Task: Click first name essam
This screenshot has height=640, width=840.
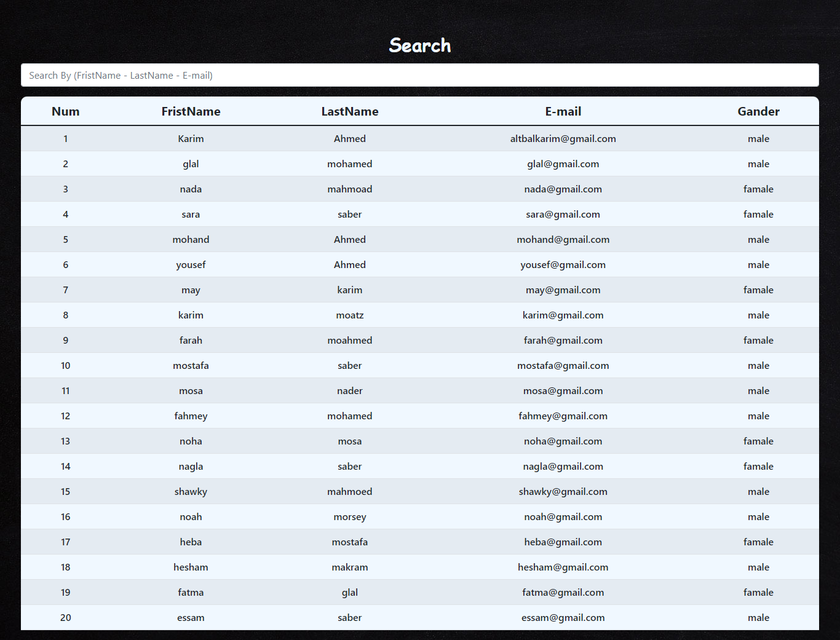Action: (191, 617)
